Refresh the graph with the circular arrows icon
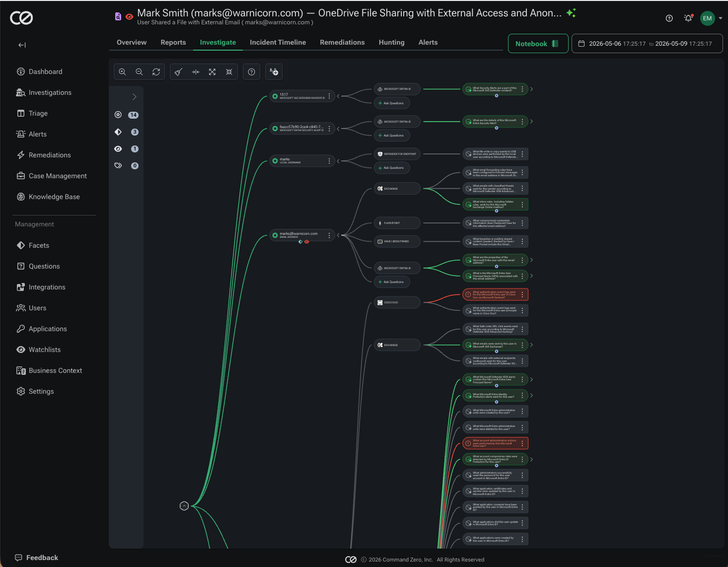The image size is (728, 567). pos(156,72)
